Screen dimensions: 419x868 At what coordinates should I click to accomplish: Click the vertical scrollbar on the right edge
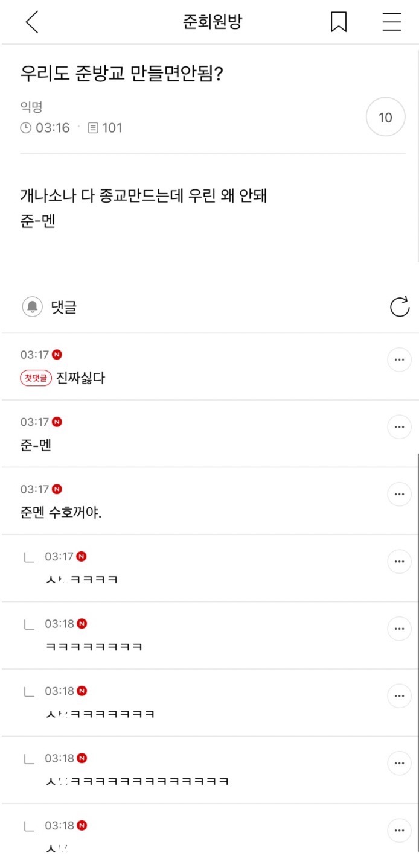(x=417, y=603)
